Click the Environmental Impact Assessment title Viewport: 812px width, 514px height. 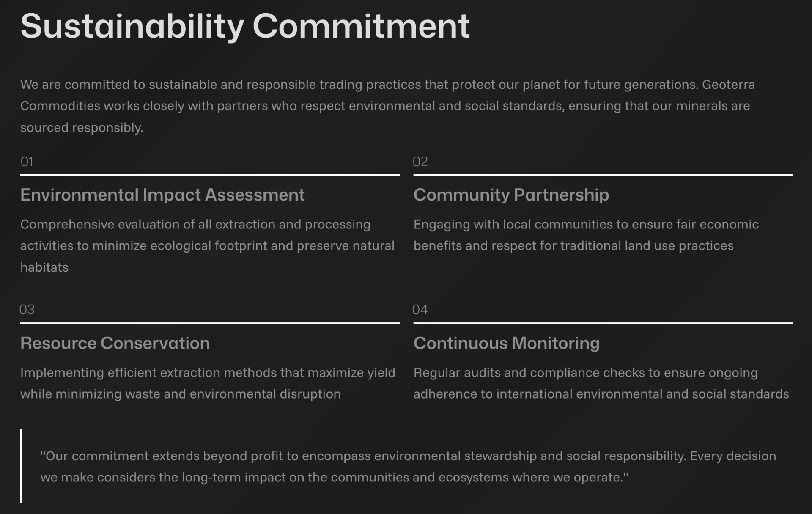click(x=162, y=195)
